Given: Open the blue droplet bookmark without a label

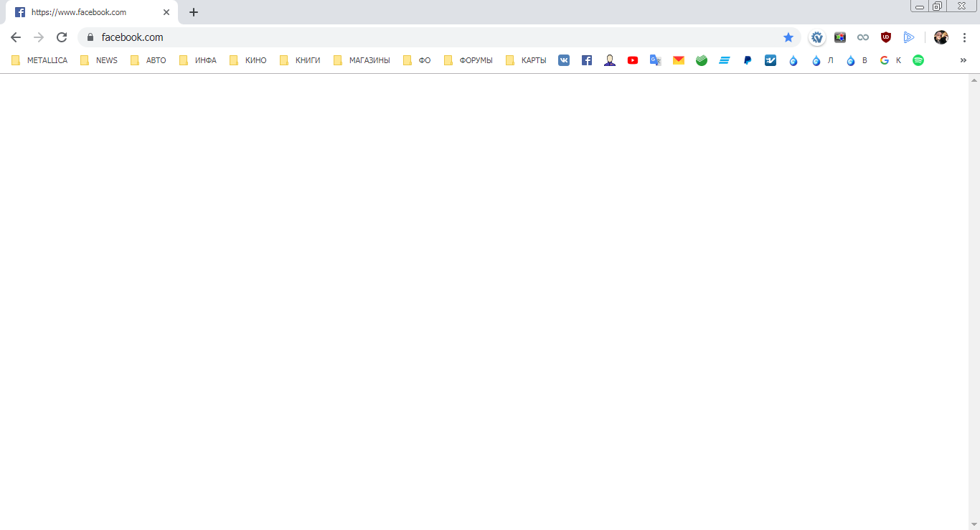Looking at the screenshot, I should [793, 60].
